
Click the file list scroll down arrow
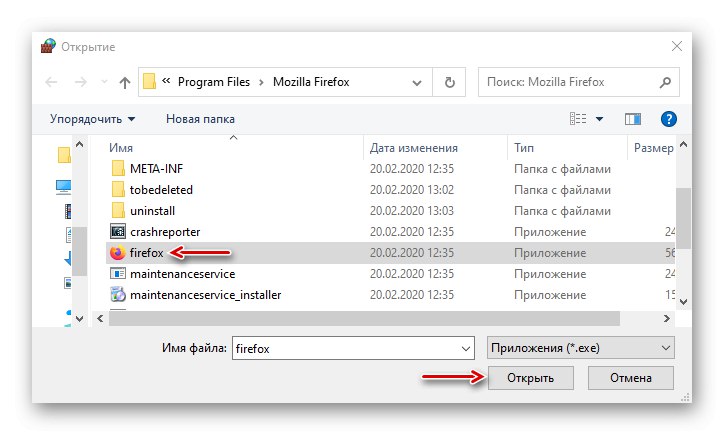(684, 302)
